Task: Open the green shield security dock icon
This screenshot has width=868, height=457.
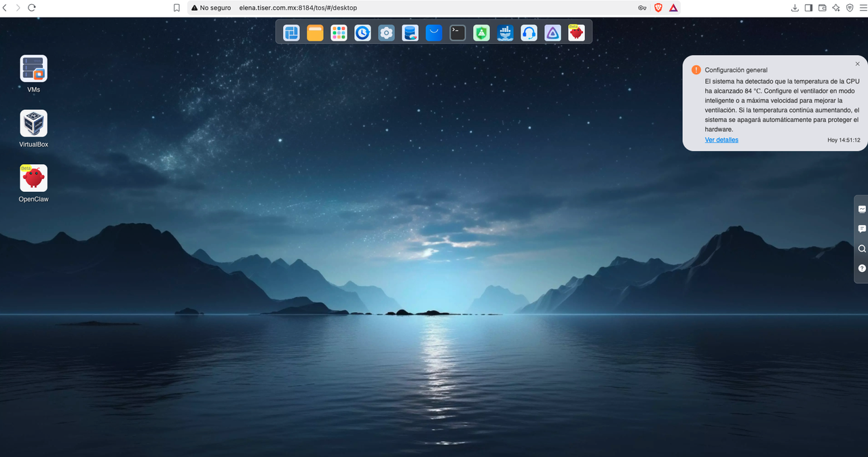Action: click(482, 33)
